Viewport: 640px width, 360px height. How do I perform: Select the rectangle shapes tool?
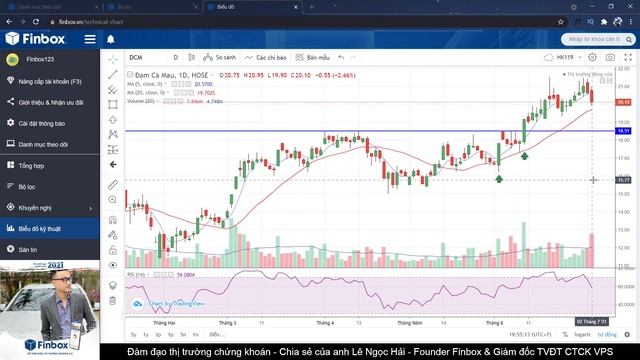(x=113, y=104)
